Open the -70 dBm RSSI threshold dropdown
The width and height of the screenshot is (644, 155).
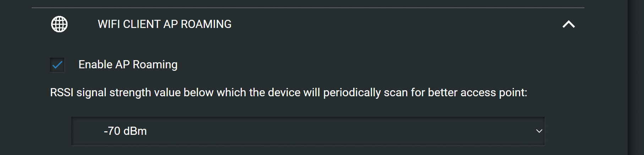308,131
